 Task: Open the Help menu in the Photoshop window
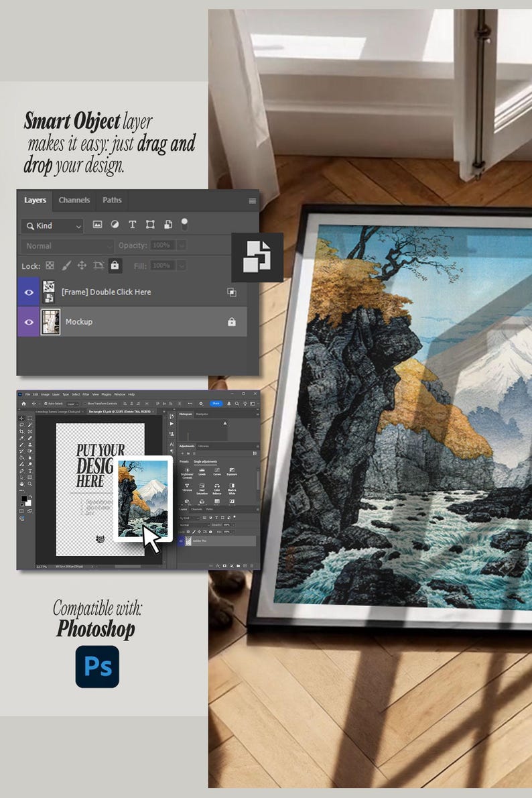coord(131,394)
